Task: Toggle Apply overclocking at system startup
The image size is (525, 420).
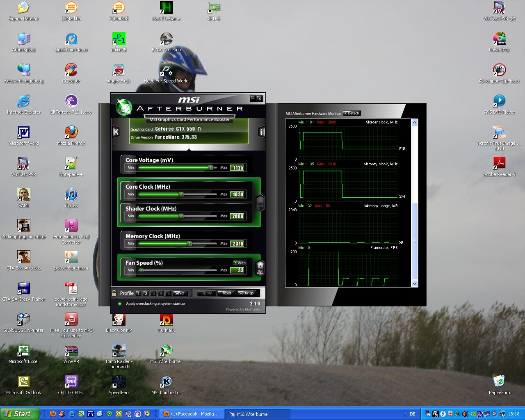Action: 120,304
